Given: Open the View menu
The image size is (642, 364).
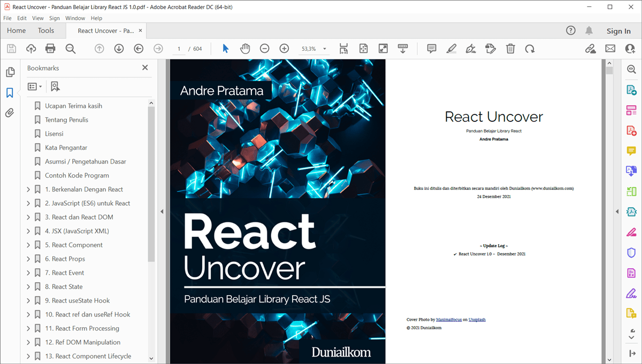Looking at the screenshot, I should click(38, 18).
